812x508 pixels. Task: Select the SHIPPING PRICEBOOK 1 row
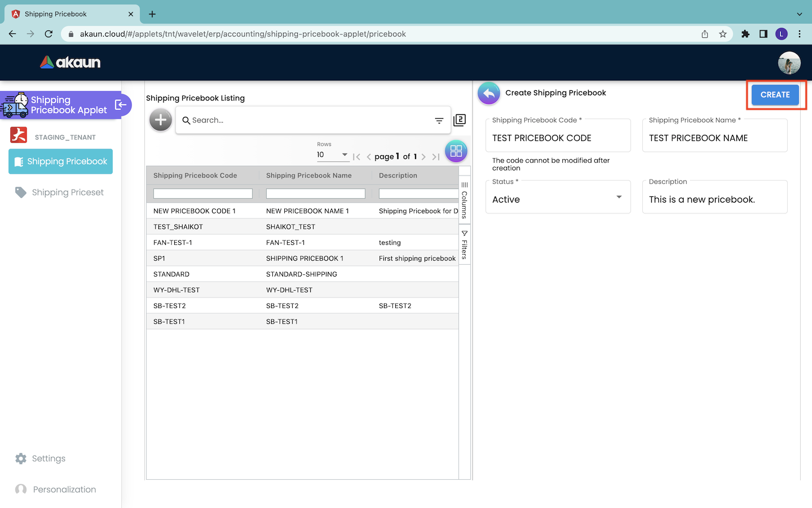pyautogui.click(x=304, y=259)
